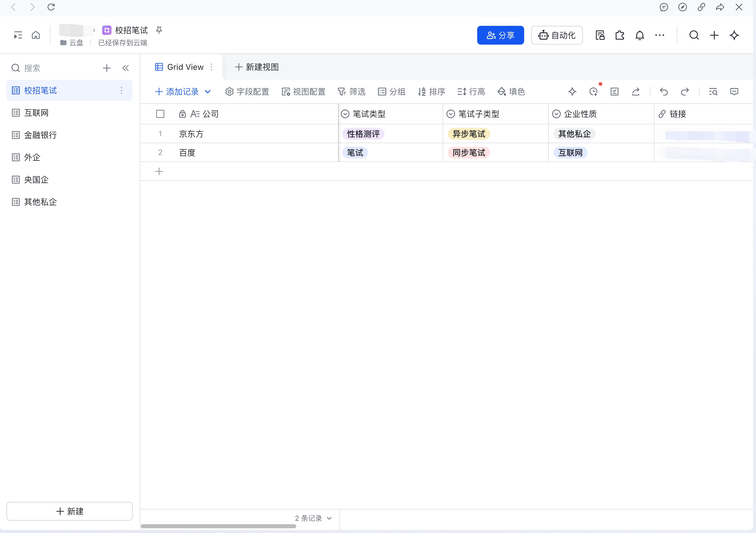Open the AI sparkle icon in header

(734, 35)
